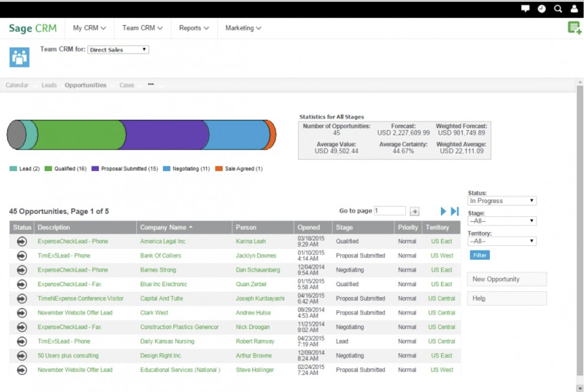Open status arrow for Clark West row

point(22,313)
